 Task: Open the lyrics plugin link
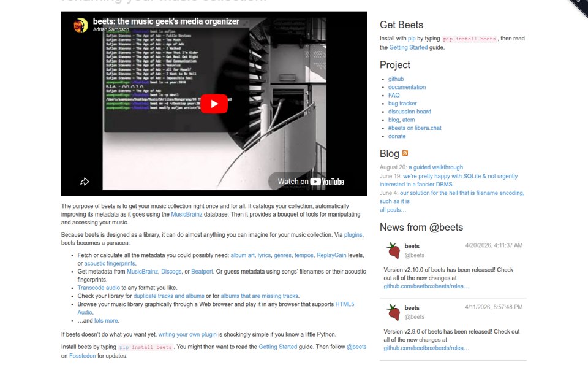[264, 255]
